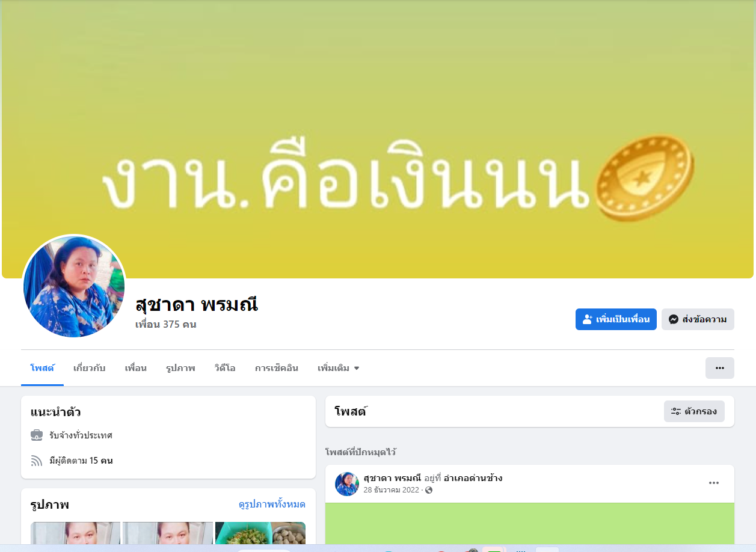This screenshot has width=756, height=552.
Task: Open the three-dots profile options menu
Action: [719, 368]
